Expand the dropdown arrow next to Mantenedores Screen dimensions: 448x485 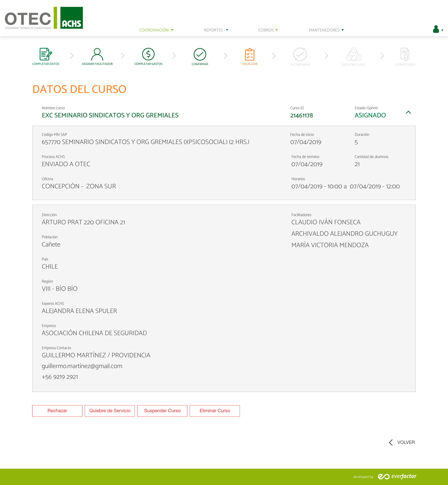pyautogui.click(x=343, y=30)
